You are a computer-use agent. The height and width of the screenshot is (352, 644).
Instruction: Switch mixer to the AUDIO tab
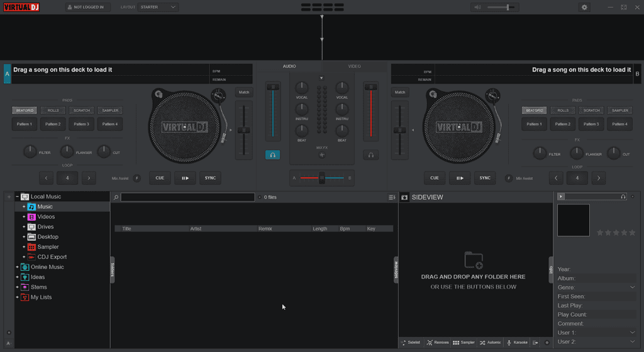289,66
